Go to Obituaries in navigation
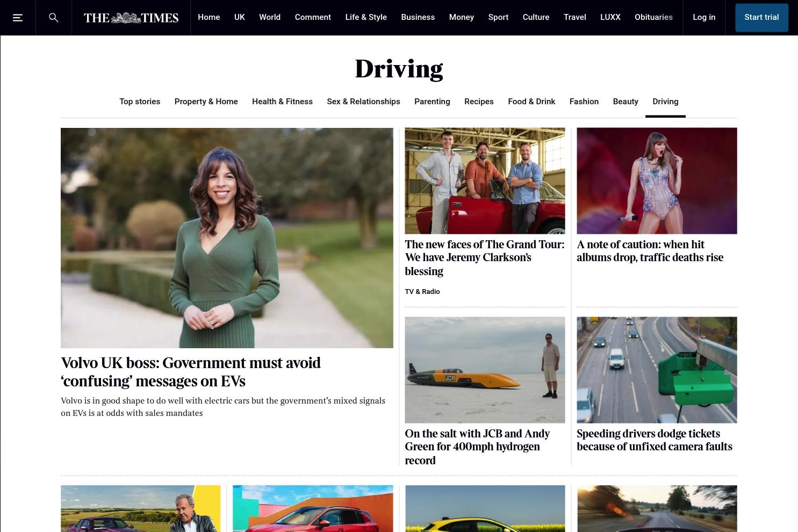 coord(653,17)
